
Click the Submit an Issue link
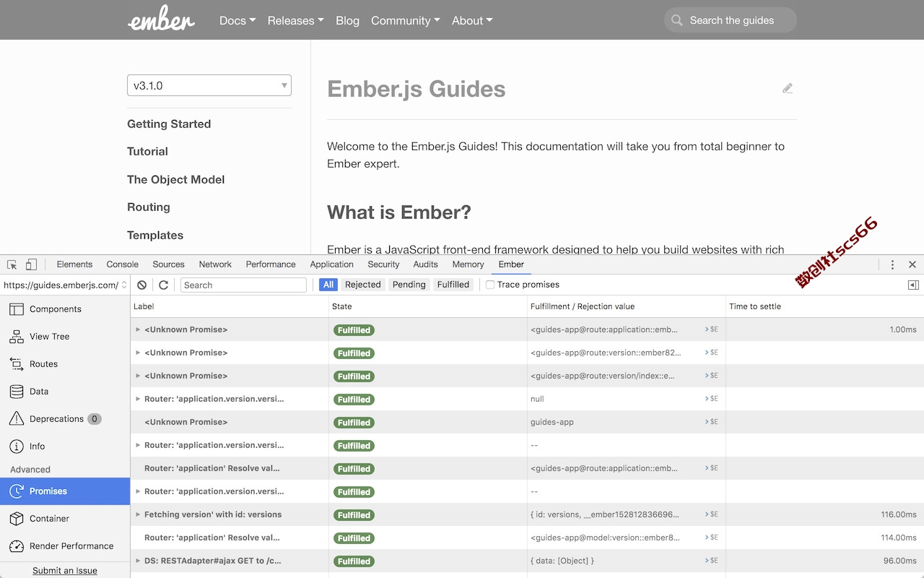(65, 570)
